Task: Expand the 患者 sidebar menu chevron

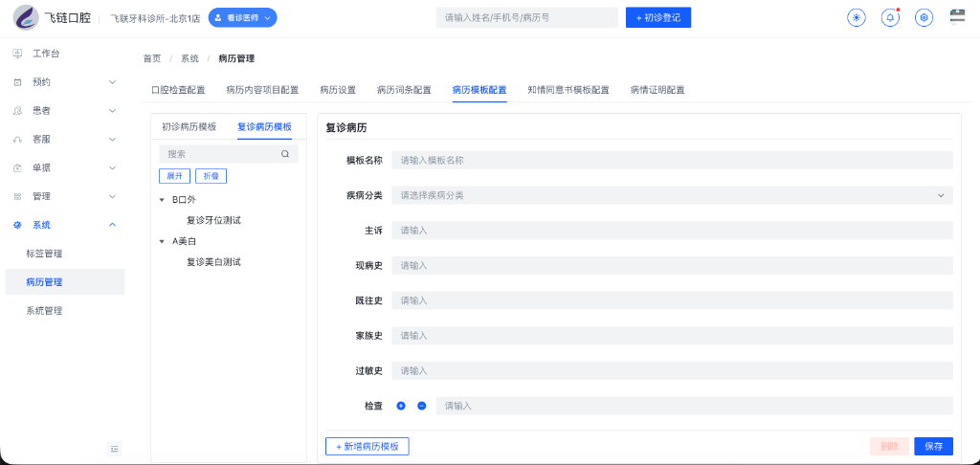Action: (x=113, y=111)
